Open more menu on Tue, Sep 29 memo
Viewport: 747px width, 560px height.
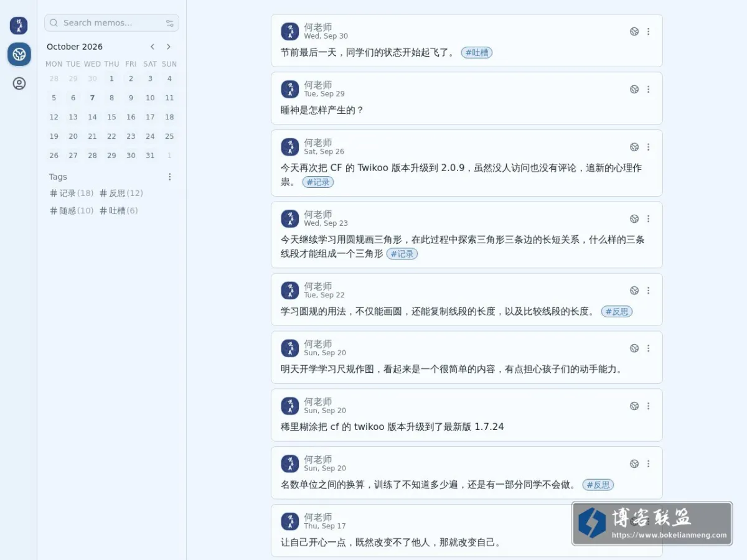click(x=648, y=90)
